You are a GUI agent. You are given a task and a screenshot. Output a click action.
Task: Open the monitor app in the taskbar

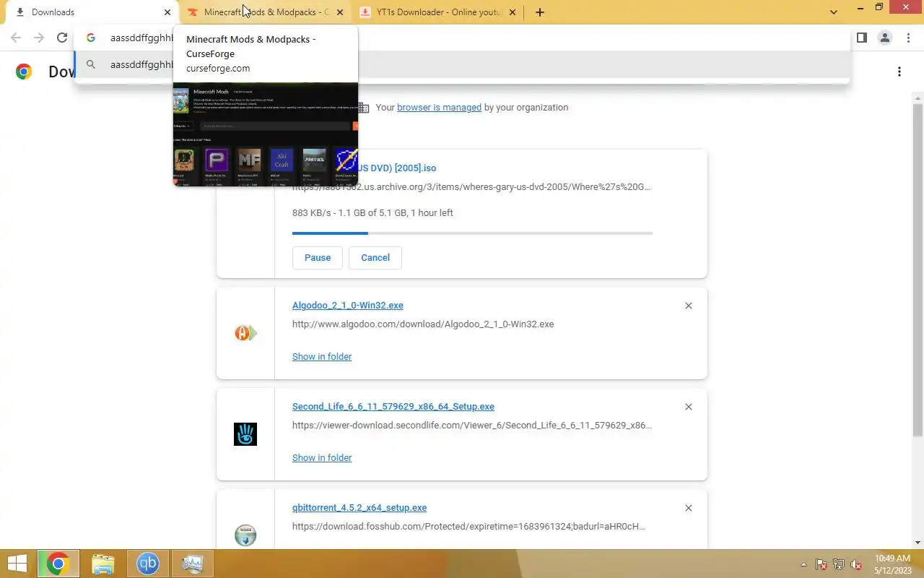point(193,564)
